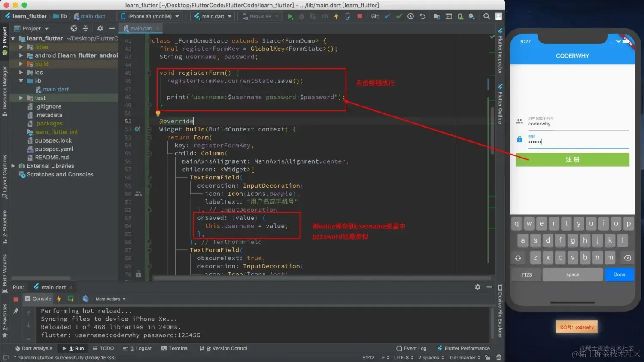Toggle the tool window quick-access icon in bottom-left corner
This screenshot has height=362, width=644.
click(5, 357)
